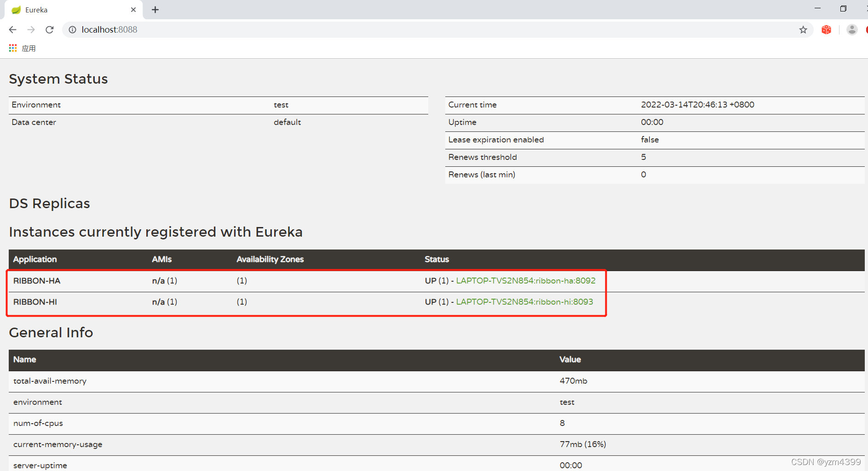The width and height of the screenshot is (868, 471).
Task: Click the General Info heading
Action: tap(51, 333)
